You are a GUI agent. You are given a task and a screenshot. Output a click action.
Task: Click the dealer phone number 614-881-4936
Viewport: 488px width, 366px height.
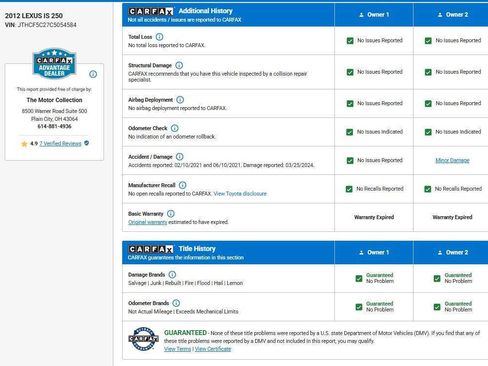point(54,126)
